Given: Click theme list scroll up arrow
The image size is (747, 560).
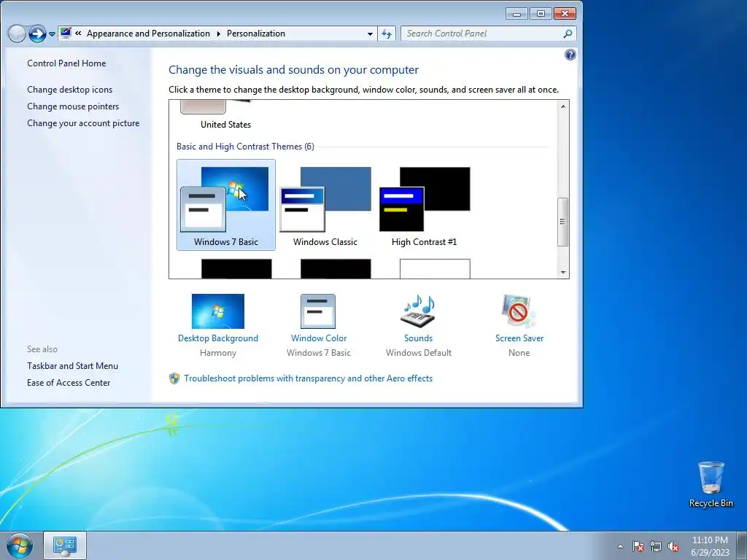Looking at the screenshot, I should (x=563, y=106).
